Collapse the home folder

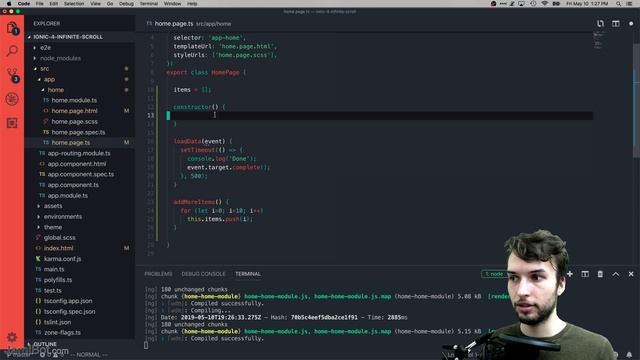coord(56,90)
